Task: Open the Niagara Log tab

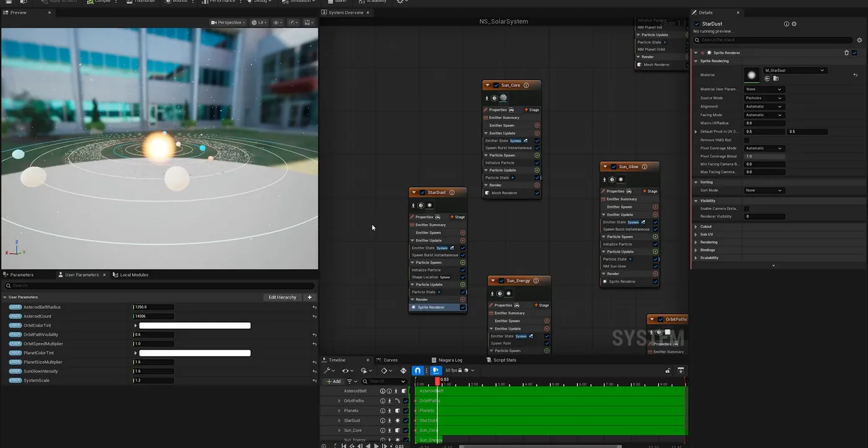Action: pyautogui.click(x=446, y=360)
